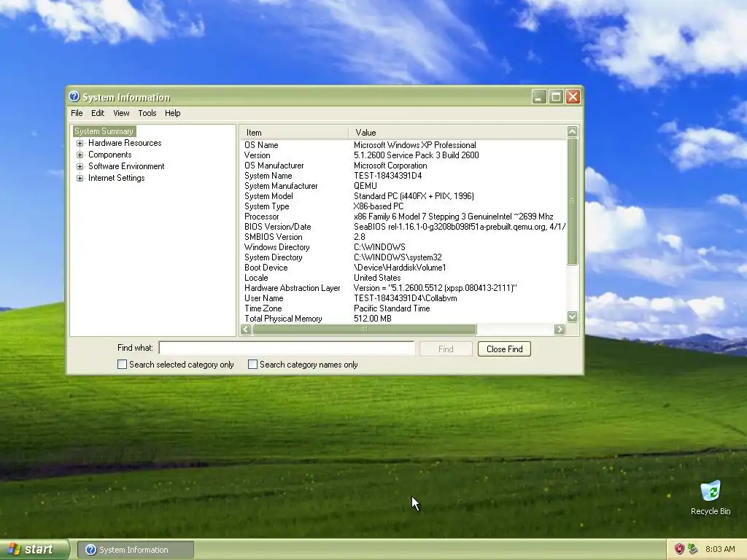Viewport: 747px width, 560px height.
Task: Expand the Internet Settings node
Action: [x=80, y=178]
